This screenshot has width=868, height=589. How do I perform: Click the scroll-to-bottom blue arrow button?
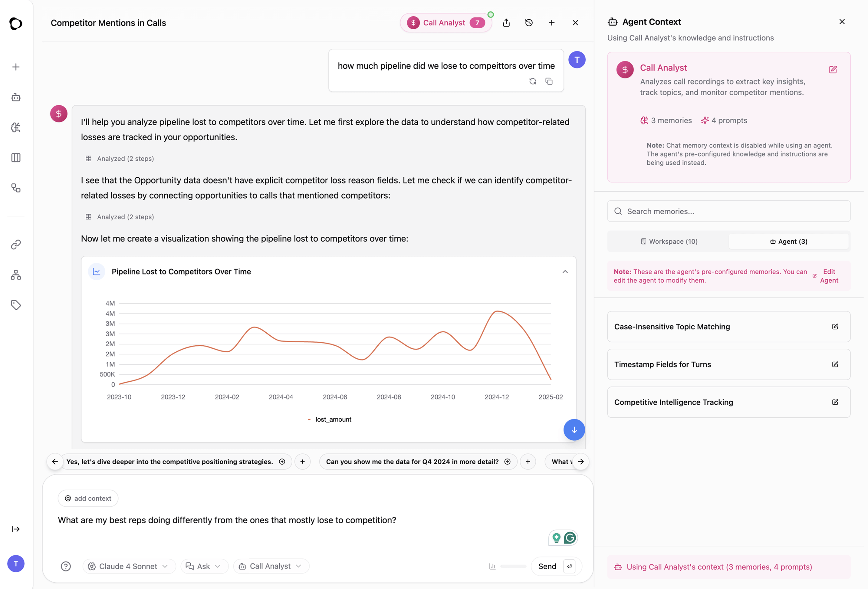pos(574,430)
